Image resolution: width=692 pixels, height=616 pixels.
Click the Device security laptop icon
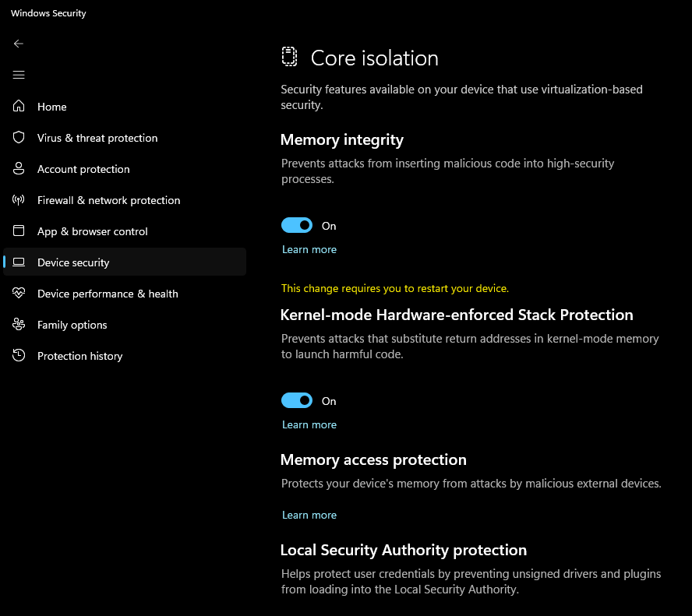(x=18, y=262)
